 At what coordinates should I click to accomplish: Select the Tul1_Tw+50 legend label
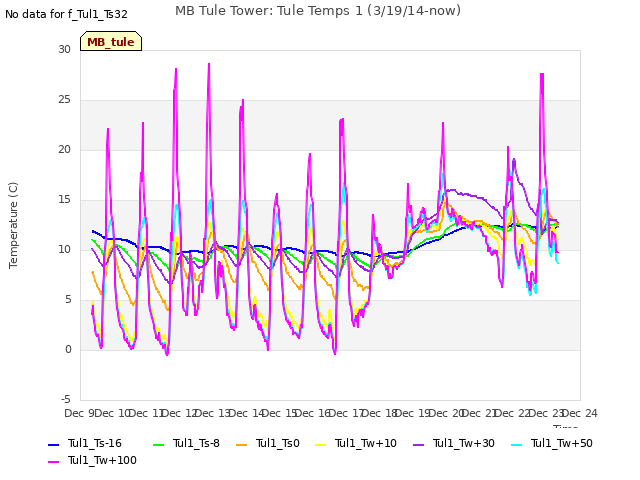point(562,444)
